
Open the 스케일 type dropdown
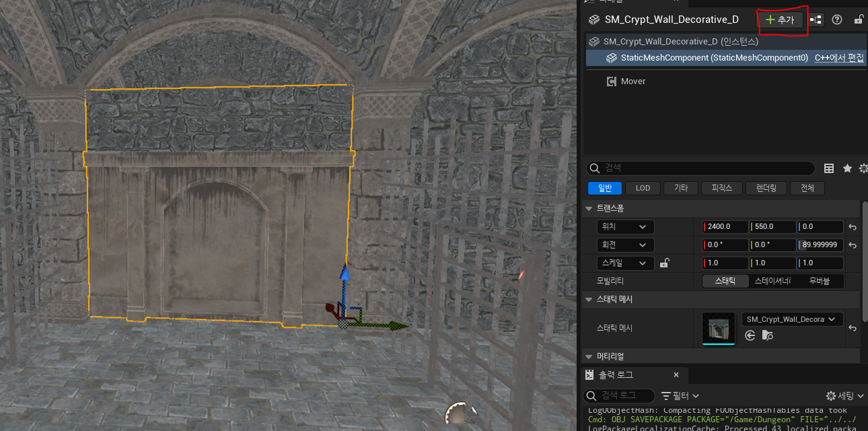(626, 263)
